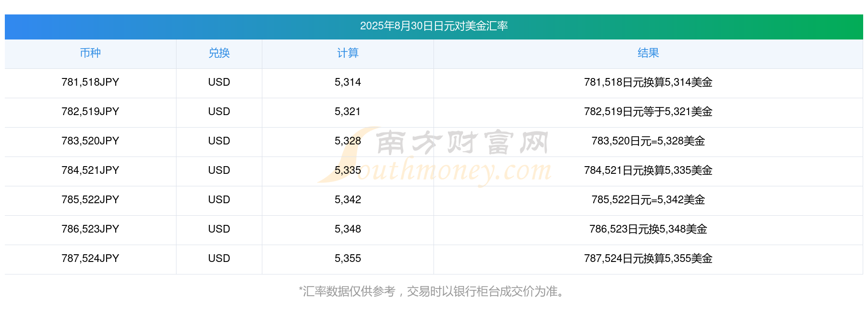Click result 781,518日元换算5,314美金

pos(648,82)
